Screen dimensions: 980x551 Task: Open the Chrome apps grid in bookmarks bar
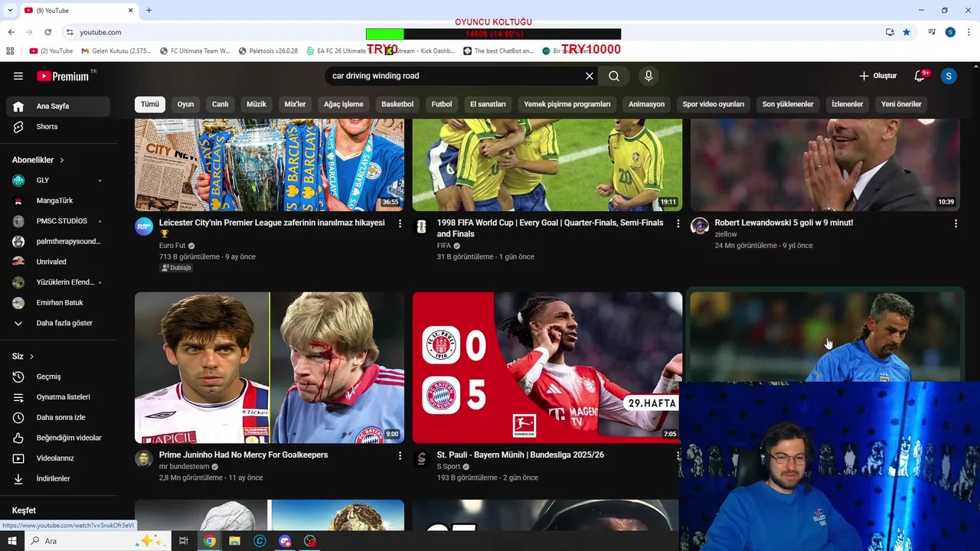(x=10, y=51)
